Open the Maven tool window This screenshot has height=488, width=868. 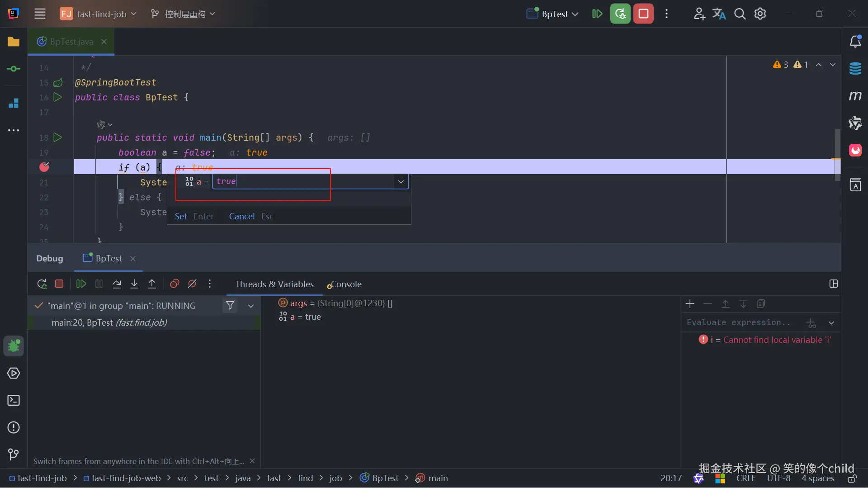coord(855,96)
